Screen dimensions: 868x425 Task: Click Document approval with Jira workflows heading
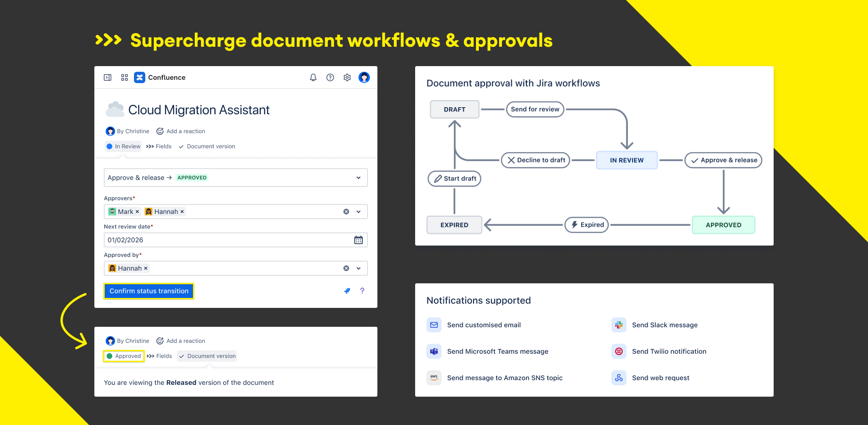point(513,83)
